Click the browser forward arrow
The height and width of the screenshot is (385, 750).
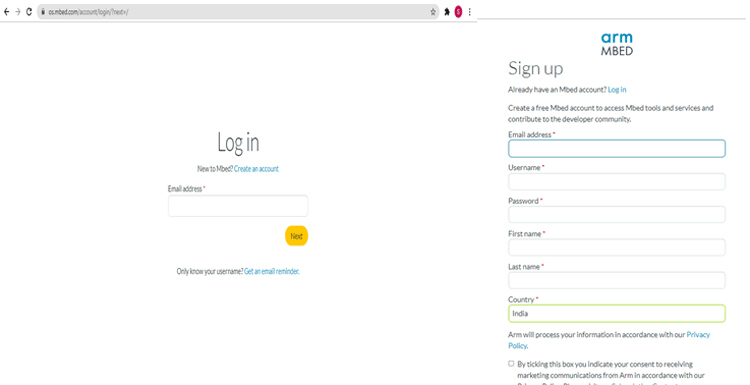18,12
